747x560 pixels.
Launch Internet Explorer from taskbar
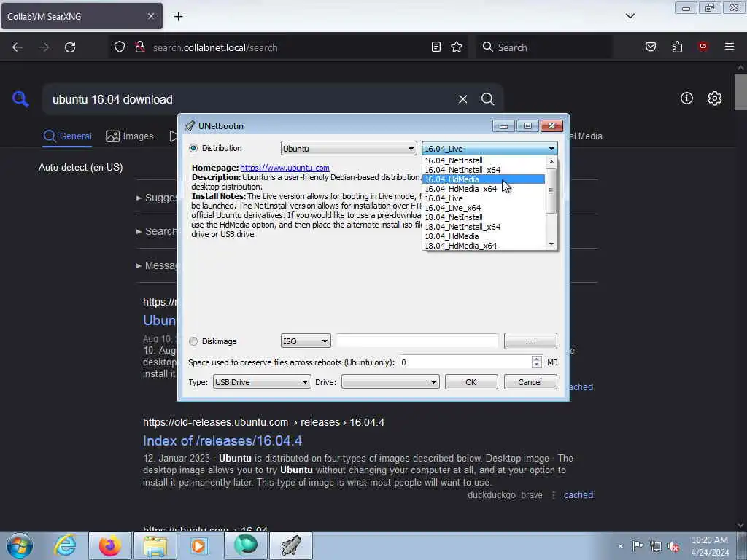tap(65, 545)
